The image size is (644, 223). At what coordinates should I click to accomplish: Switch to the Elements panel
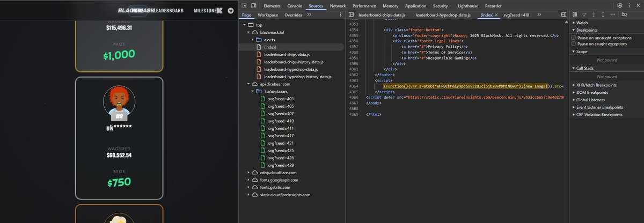[x=272, y=5]
